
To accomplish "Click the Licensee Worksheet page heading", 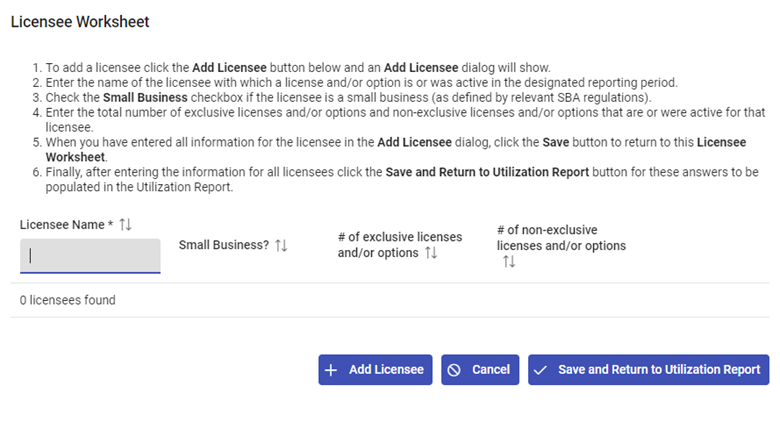I will [x=80, y=22].
